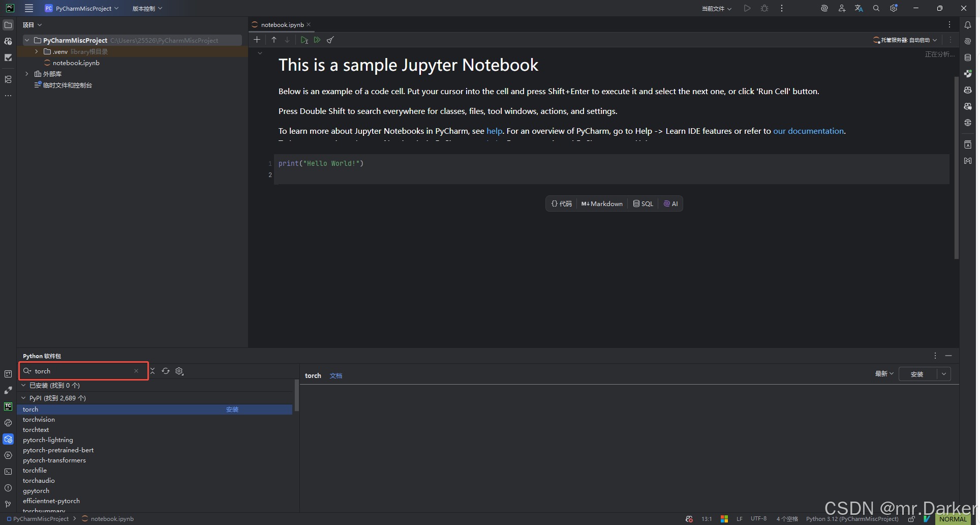980x525 pixels.
Task: Open the AI Assistant spiral icon in title bar
Action: (x=824, y=8)
